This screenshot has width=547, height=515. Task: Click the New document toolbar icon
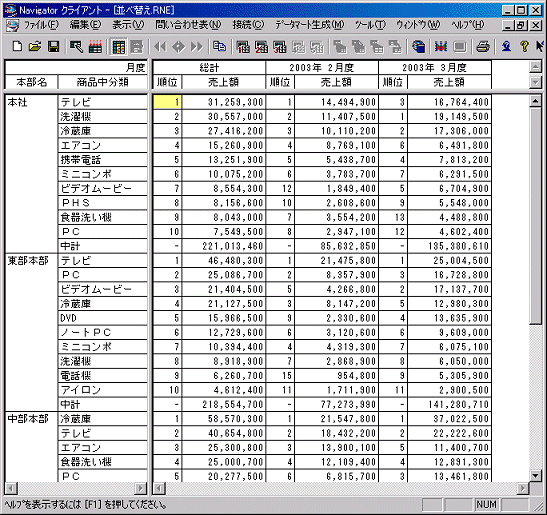[17, 46]
